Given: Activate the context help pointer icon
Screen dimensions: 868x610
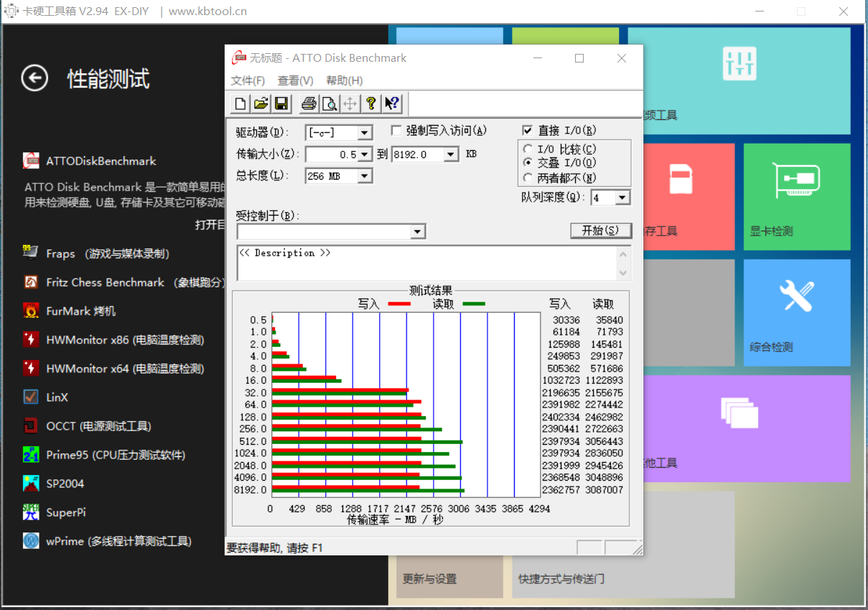Looking at the screenshot, I should click(x=391, y=103).
